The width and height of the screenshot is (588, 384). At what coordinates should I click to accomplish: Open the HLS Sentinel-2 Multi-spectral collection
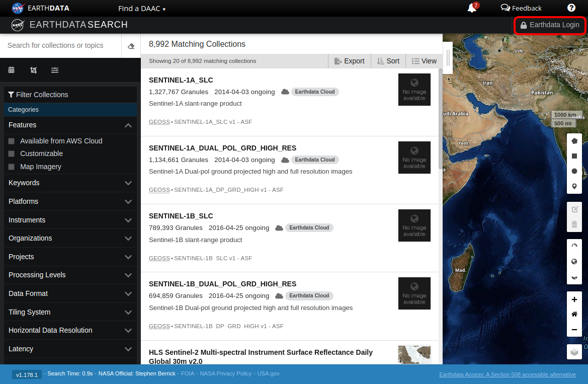[261, 357]
